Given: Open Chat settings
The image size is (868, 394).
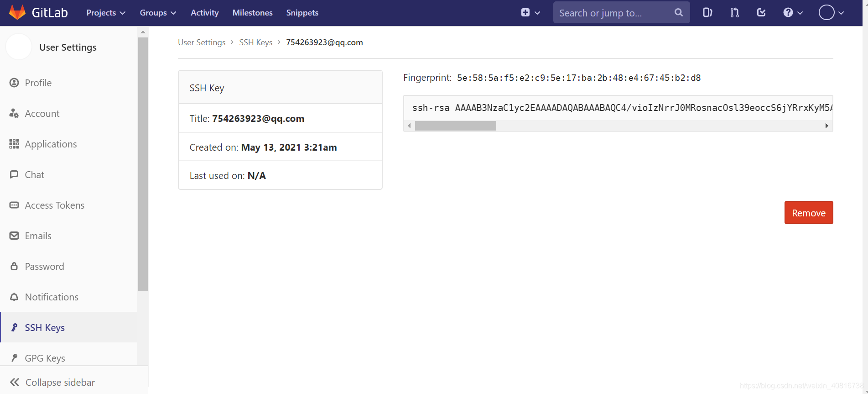Looking at the screenshot, I should 34,174.
